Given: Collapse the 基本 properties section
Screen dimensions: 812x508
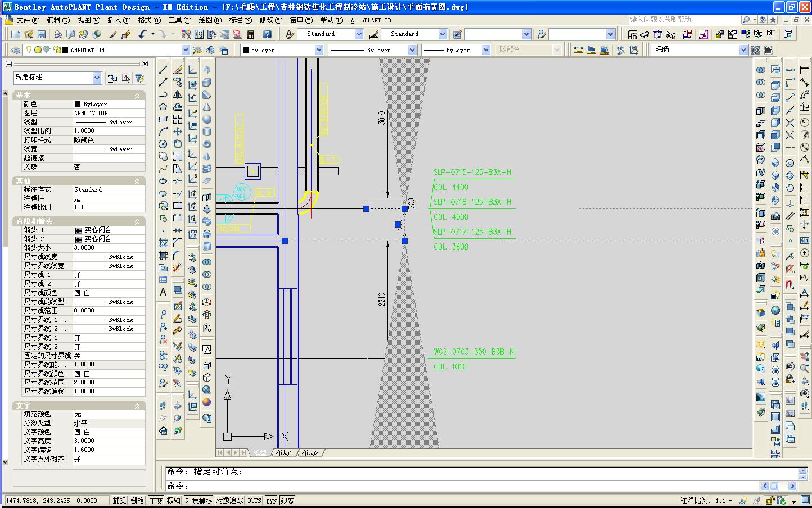Looking at the screenshot, I should tap(137, 96).
